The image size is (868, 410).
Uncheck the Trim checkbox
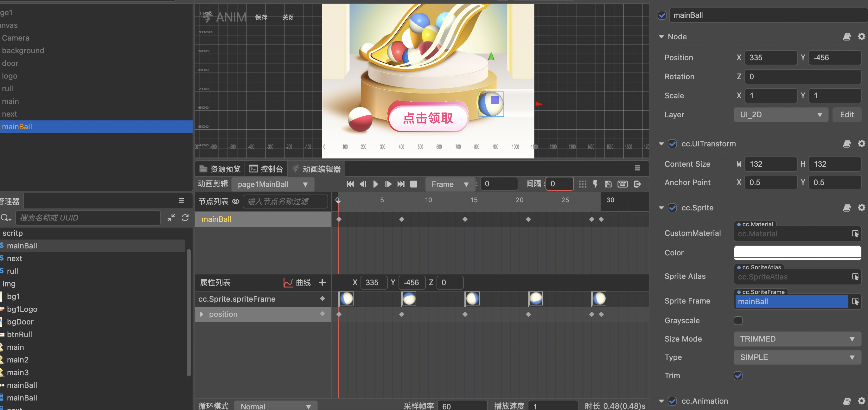[738, 376]
